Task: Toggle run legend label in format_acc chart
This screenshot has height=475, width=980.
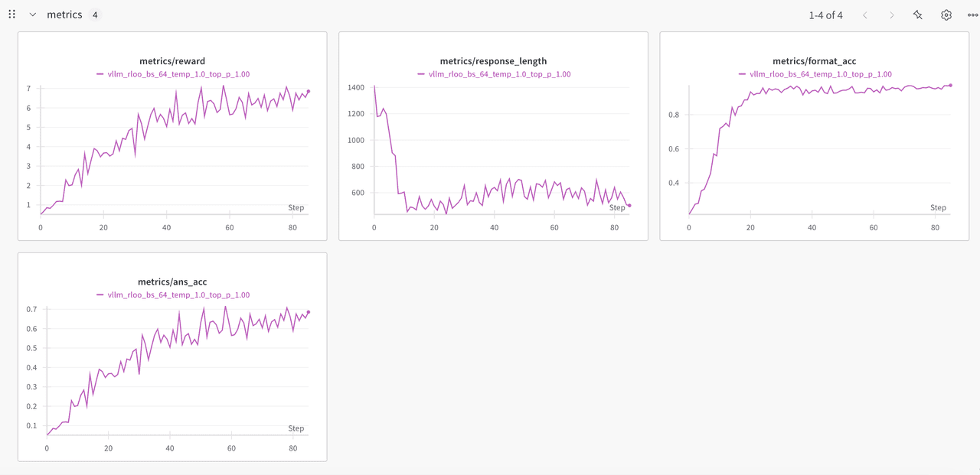Action: pos(820,74)
